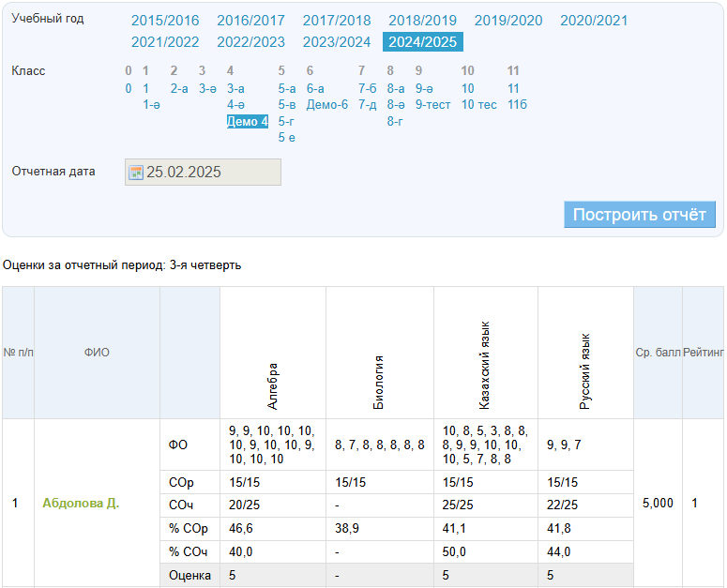This screenshot has width=727, height=588.
Task: Select class 5-г
Action: (x=287, y=121)
